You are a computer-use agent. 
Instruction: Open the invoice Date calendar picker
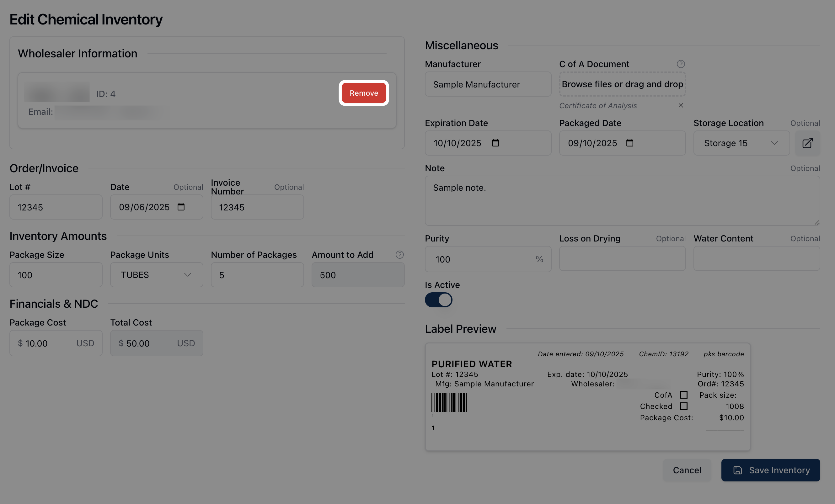181,207
